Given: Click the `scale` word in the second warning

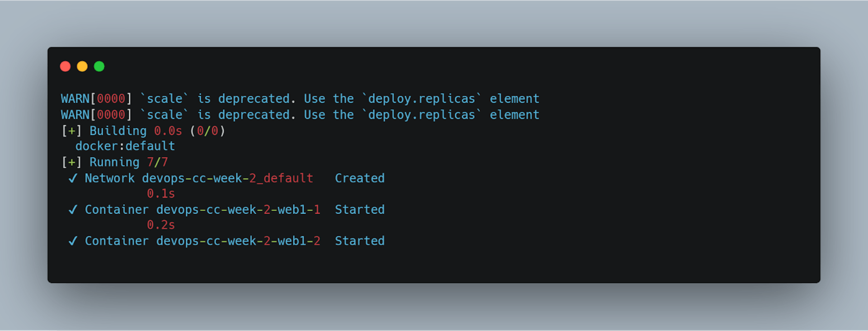Looking at the screenshot, I should [x=164, y=115].
